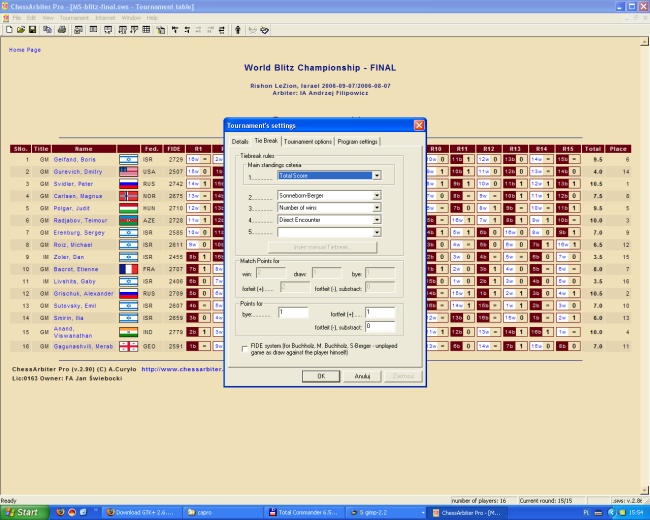Click the grid table toolbar icon
The image size is (650, 520).
(x=146, y=30)
